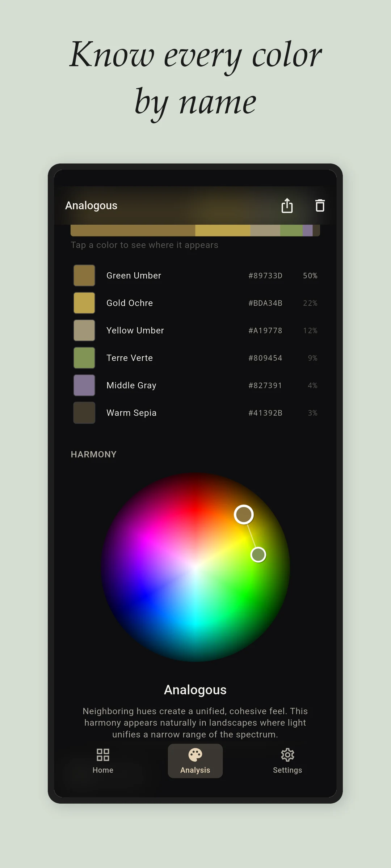Viewport: 391px width, 868px height.
Task: Tap the 3% share value
Action: click(x=313, y=413)
